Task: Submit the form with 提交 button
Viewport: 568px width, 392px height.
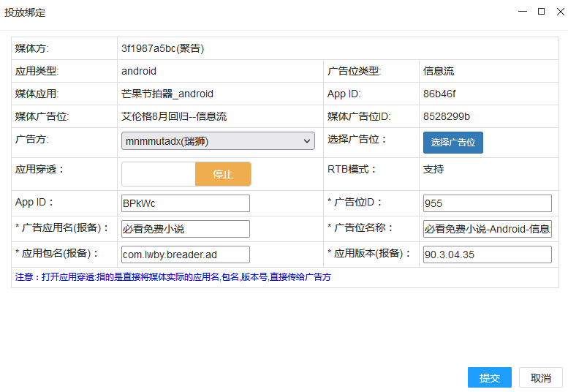Action: click(x=489, y=378)
